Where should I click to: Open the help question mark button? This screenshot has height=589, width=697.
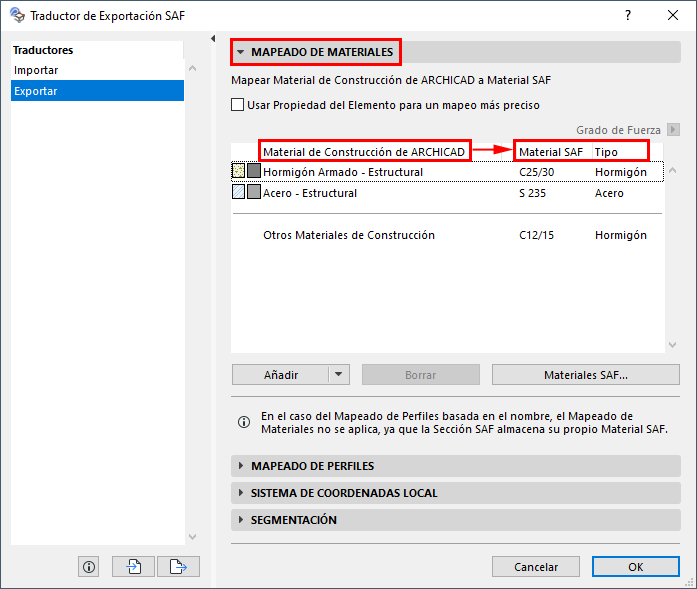(628, 15)
